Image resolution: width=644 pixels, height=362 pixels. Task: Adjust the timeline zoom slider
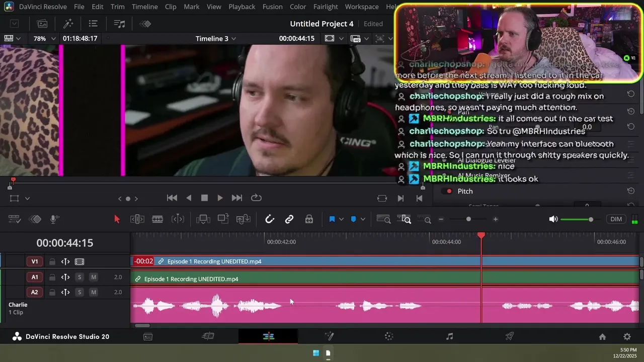[468, 219]
